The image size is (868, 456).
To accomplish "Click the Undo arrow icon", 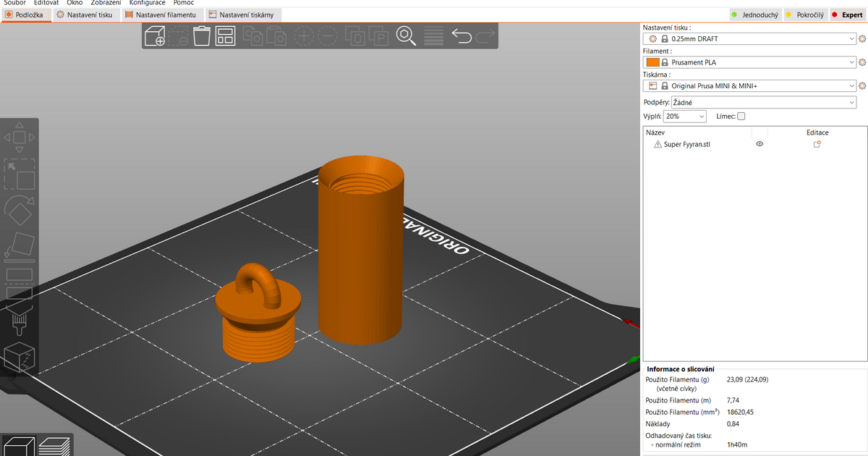I will click(x=462, y=35).
